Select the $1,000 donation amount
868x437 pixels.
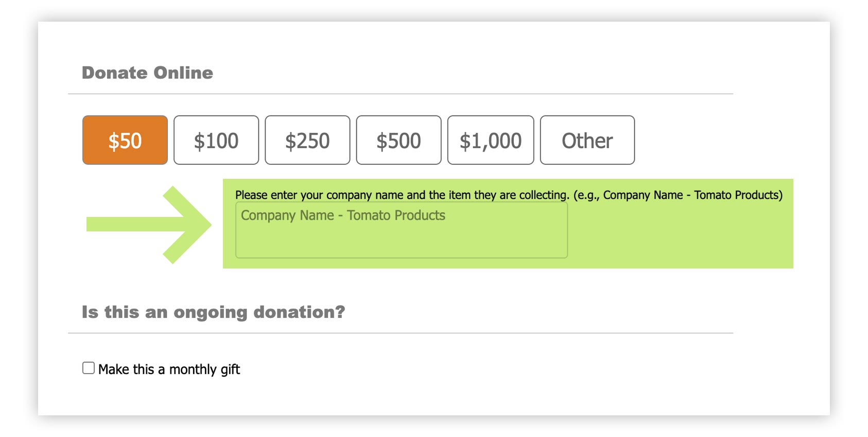pyautogui.click(x=490, y=140)
